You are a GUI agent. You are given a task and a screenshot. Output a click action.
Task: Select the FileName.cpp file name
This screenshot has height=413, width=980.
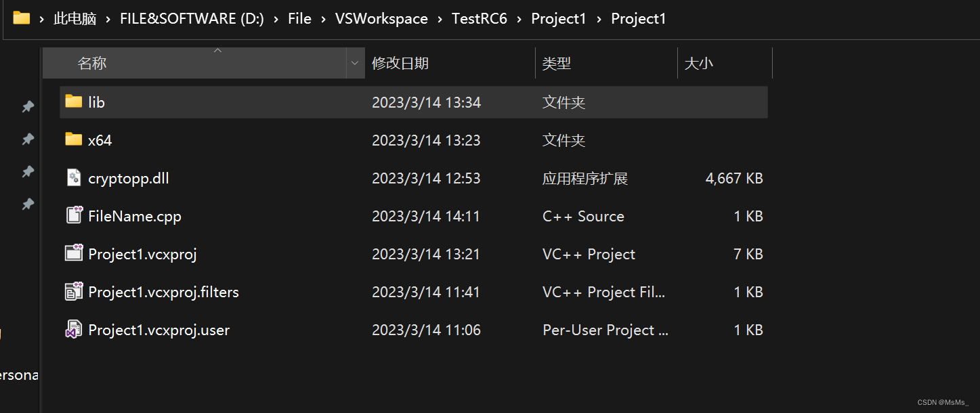click(135, 217)
